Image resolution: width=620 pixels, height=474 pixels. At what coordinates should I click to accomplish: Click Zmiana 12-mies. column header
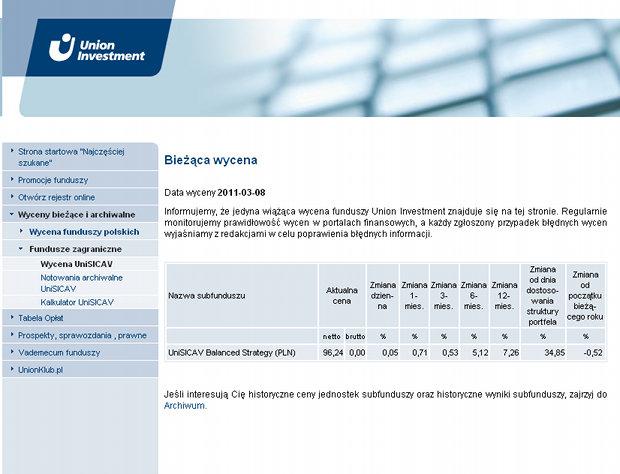[x=504, y=296]
